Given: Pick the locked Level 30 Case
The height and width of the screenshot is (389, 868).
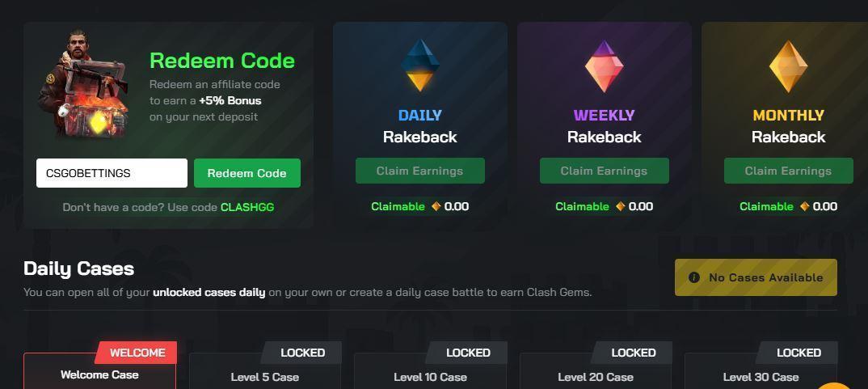Looking at the screenshot, I should [x=761, y=375].
